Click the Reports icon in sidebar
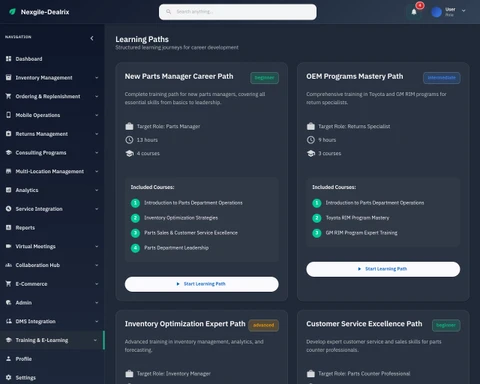 click(x=9, y=227)
